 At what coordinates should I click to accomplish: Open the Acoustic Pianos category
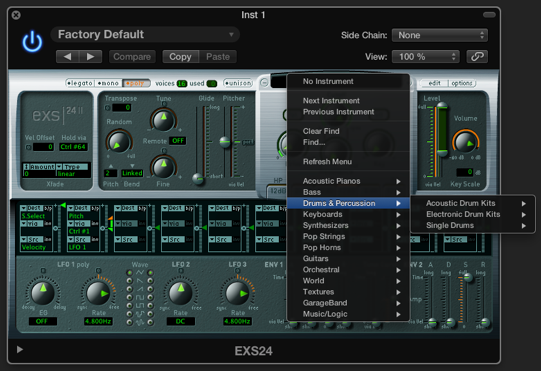click(348, 181)
